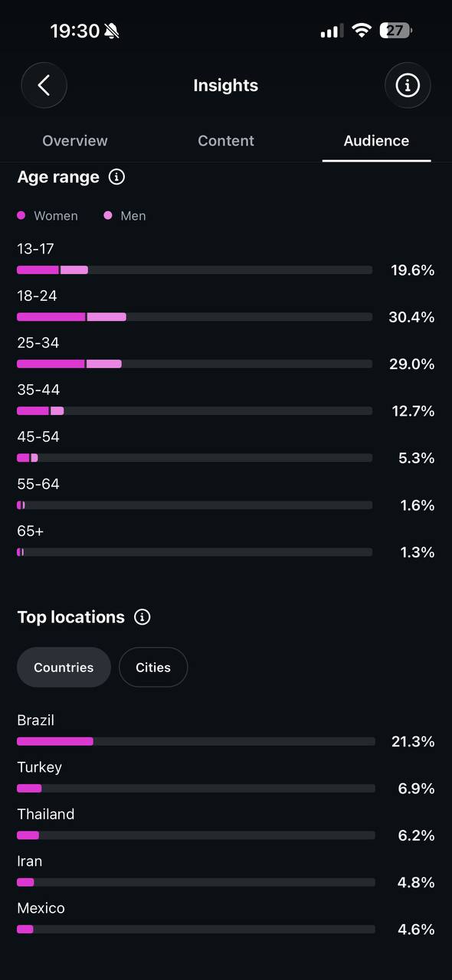The image size is (452, 980).
Task: Tap the Wi-Fi status icon
Action: [x=361, y=31]
